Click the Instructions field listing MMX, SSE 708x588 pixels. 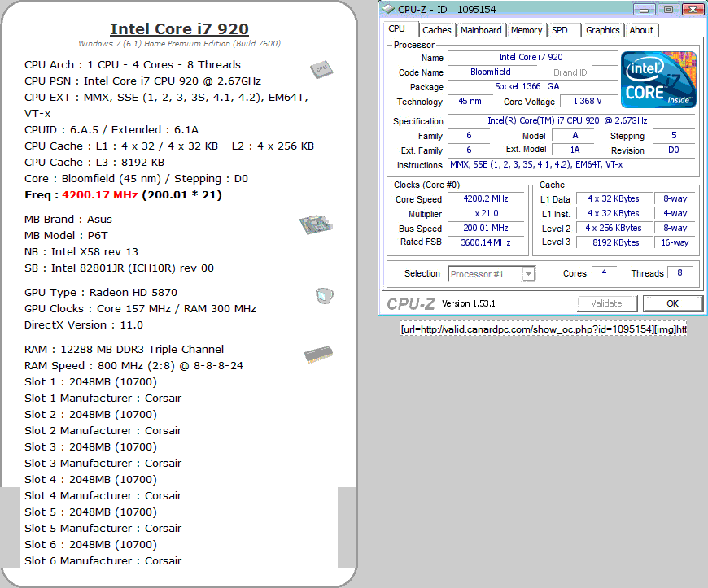572,165
